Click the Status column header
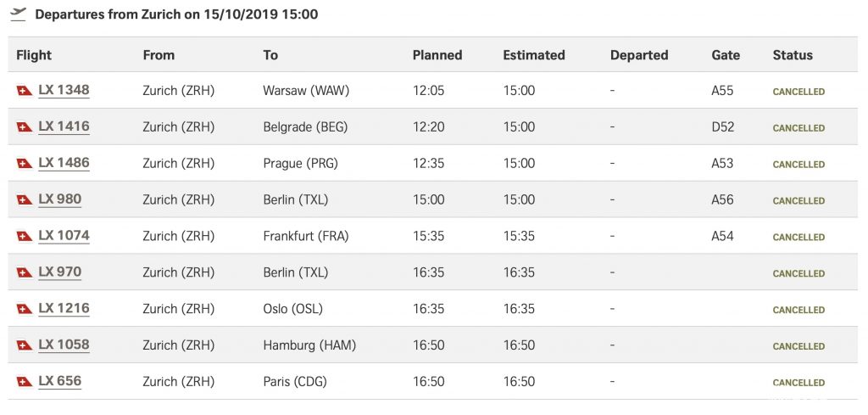868x415 pixels. coord(793,55)
